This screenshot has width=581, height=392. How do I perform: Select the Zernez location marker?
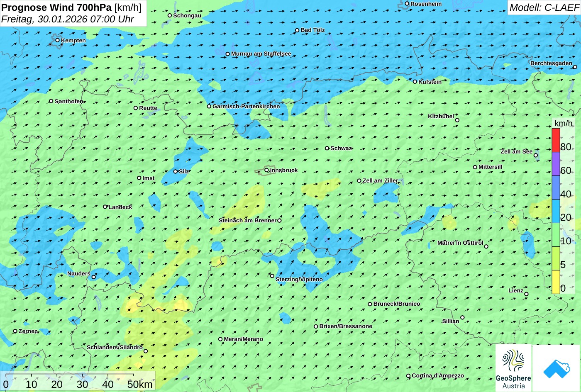tap(15, 331)
